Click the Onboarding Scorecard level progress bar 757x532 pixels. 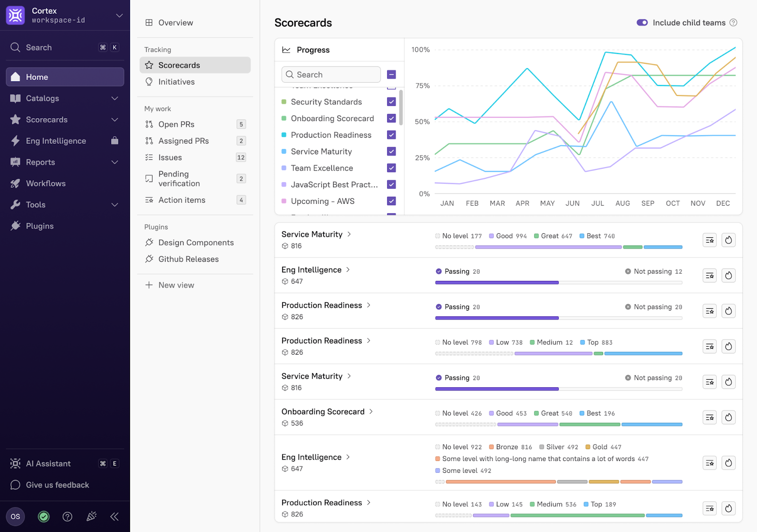(x=558, y=425)
